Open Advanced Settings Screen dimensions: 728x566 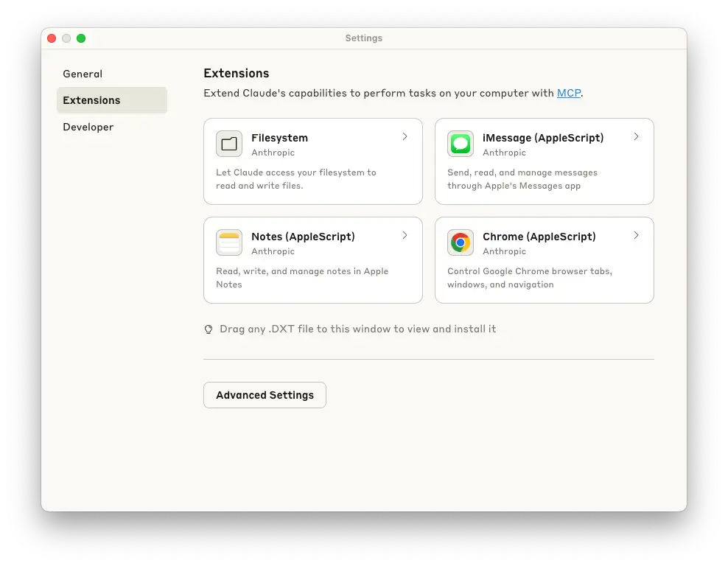tap(265, 395)
